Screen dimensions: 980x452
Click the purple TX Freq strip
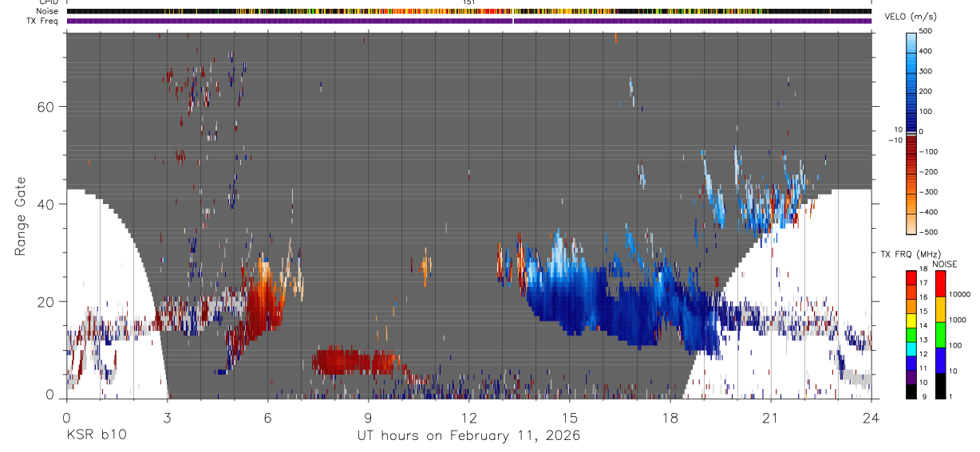[468, 21]
